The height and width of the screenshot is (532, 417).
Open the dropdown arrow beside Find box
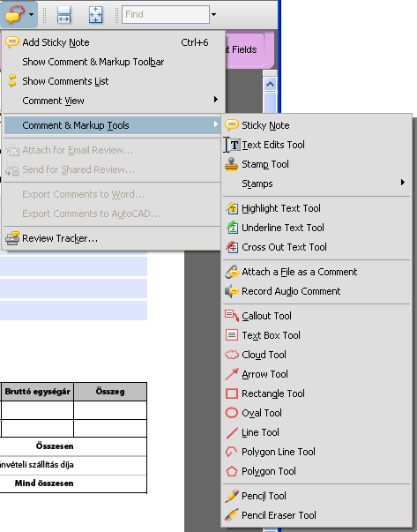click(214, 15)
